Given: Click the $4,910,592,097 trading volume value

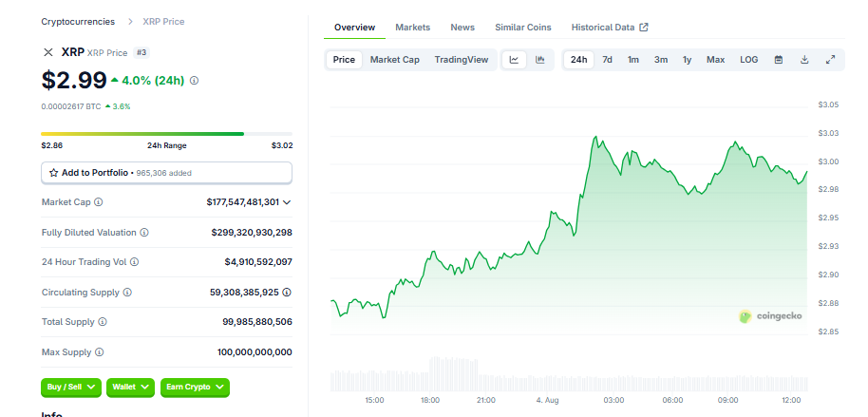Looking at the screenshot, I should pos(258,262).
